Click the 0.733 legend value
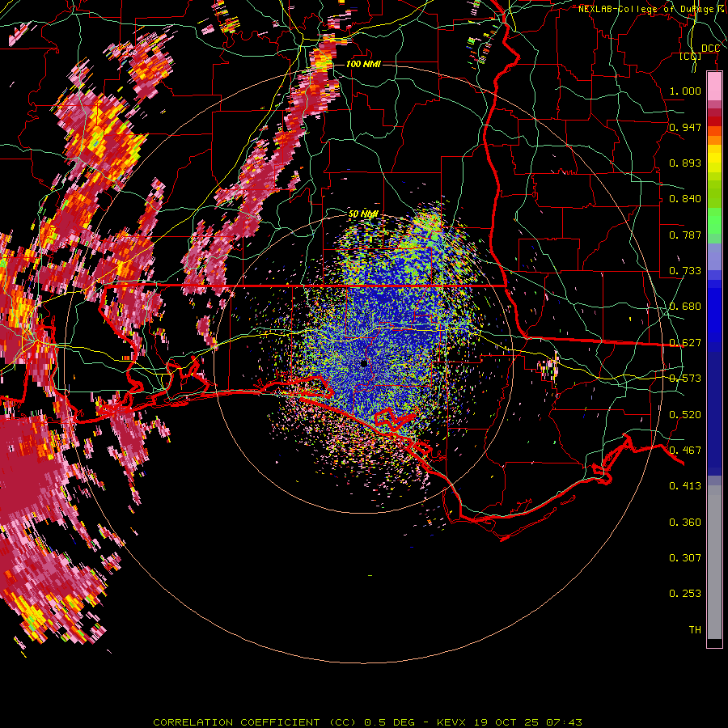 coord(685,270)
